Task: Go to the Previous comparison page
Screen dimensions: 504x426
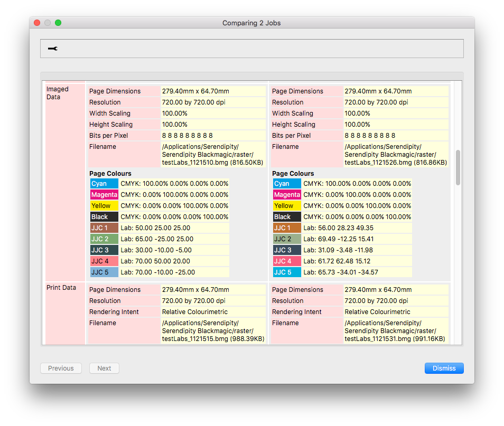Action: coord(61,368)
